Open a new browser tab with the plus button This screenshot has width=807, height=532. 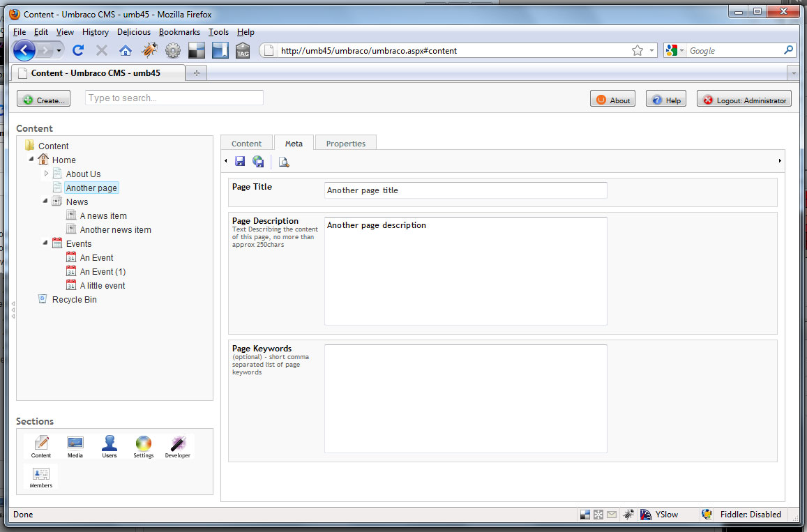pyautogui.click(x=197, y=73)
